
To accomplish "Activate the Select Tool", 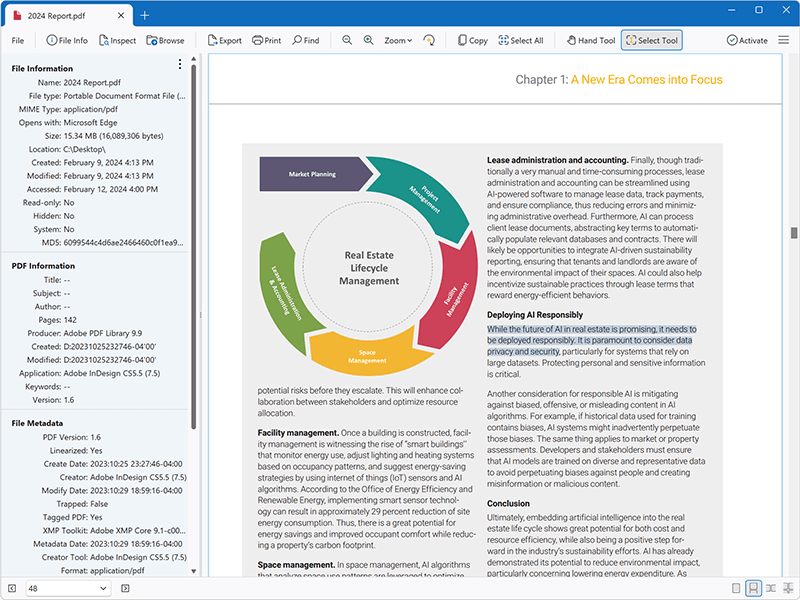I will click(652, 41).
